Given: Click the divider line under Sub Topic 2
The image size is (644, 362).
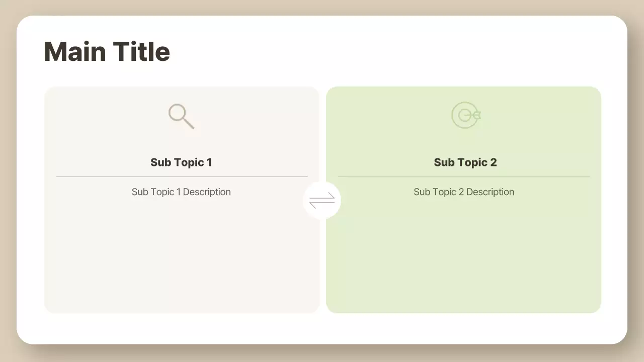Looking at the screenshot, I should [463, 177].
